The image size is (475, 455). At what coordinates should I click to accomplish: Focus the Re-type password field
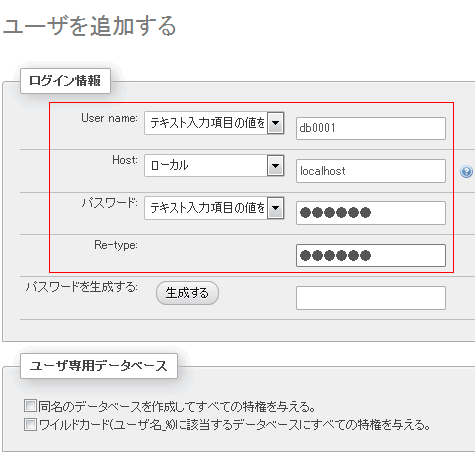pyautogui.click(x=371, y=256)
